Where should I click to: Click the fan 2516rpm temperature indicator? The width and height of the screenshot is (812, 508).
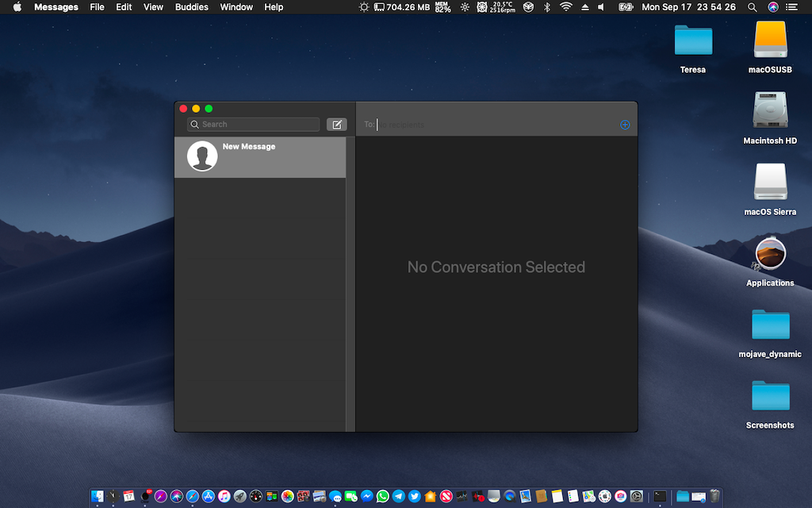point(496,6)
